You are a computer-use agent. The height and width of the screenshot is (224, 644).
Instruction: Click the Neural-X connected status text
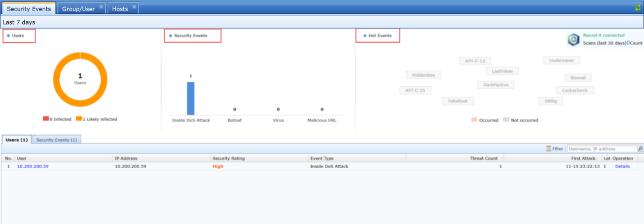(x=604, y=36)
